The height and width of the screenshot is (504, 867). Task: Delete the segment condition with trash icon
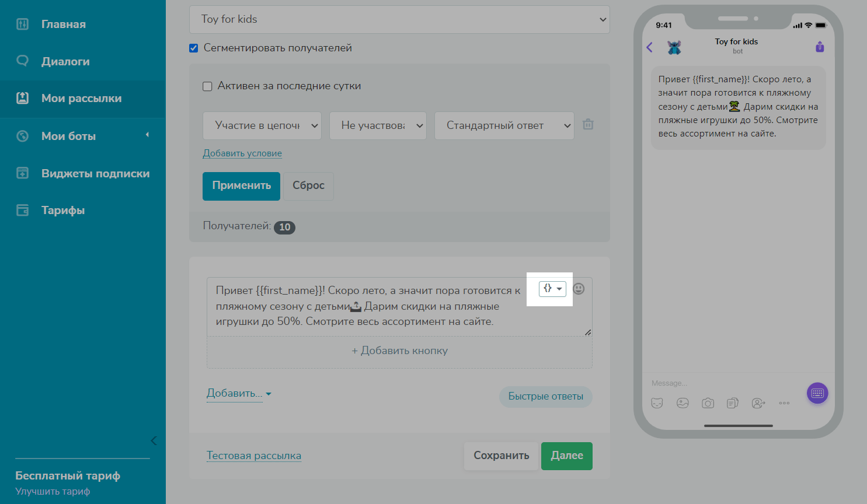[x=588, y=124]
